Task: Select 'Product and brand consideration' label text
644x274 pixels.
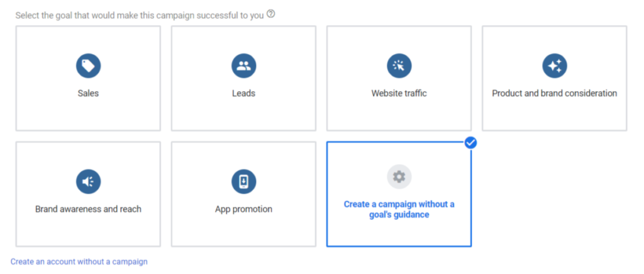Action: pos(554,93)
